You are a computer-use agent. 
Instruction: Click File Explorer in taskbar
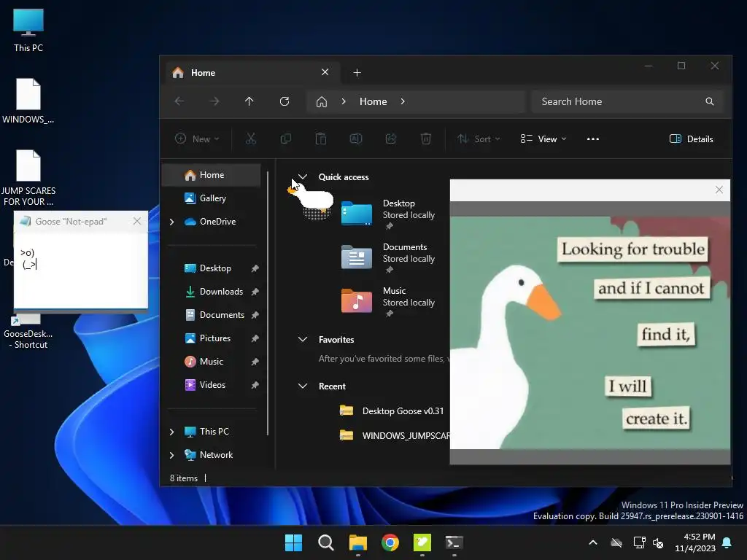357,542
